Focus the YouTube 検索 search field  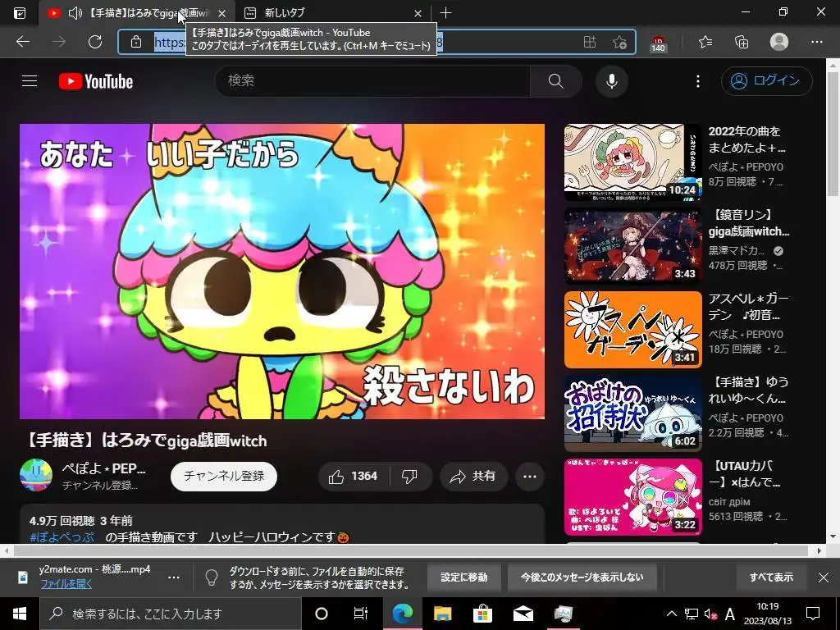point(373,81)
